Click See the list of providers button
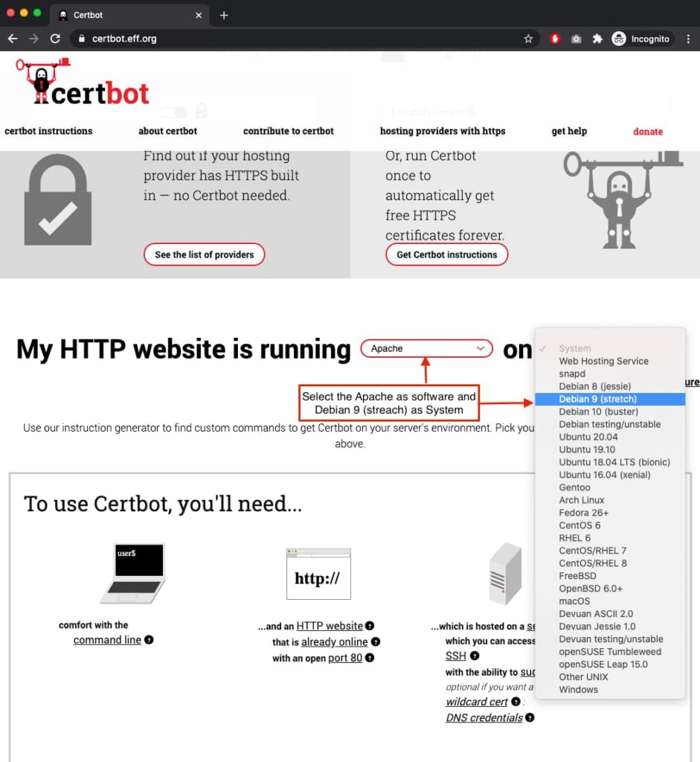This screenshot has width=700, height=762. (x=204, y=254)
